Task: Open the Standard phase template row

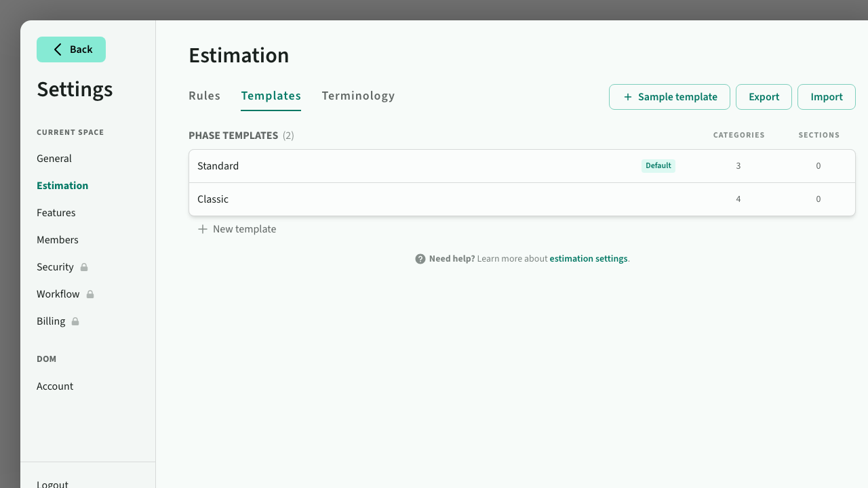Action: click(407, 166)
